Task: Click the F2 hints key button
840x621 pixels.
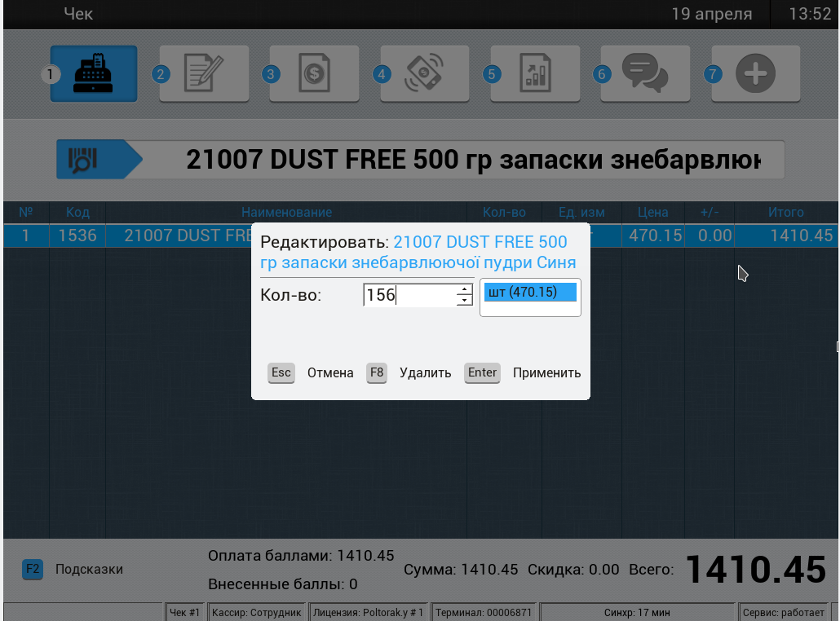Action: point(33,569)
